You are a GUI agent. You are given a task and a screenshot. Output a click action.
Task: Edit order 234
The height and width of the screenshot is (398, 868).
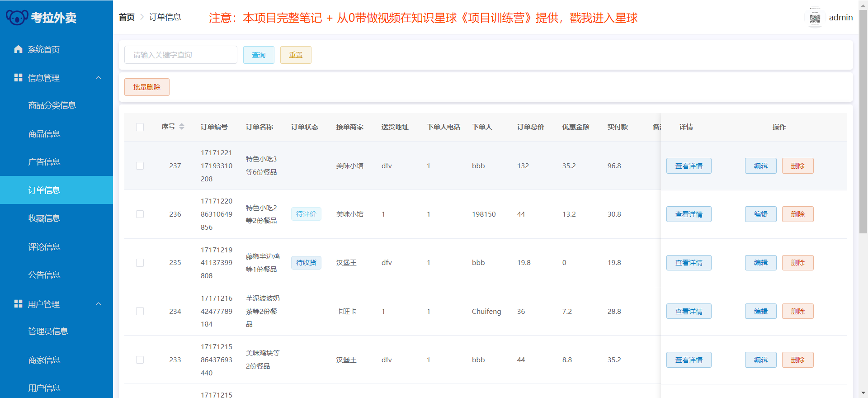(x=760, y=311)
